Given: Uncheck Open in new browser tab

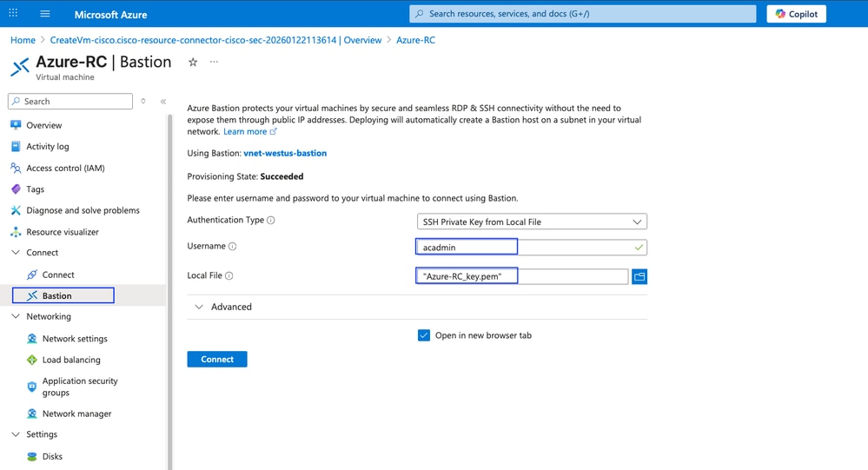Looking at the screenshot, I should click(x=423, y=335).
